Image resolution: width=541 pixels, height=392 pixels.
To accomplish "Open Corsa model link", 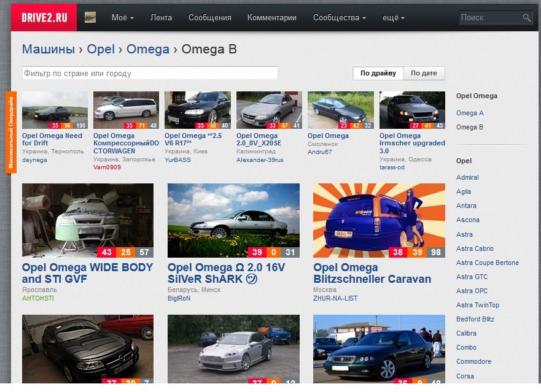I will (x=465, y=376).
